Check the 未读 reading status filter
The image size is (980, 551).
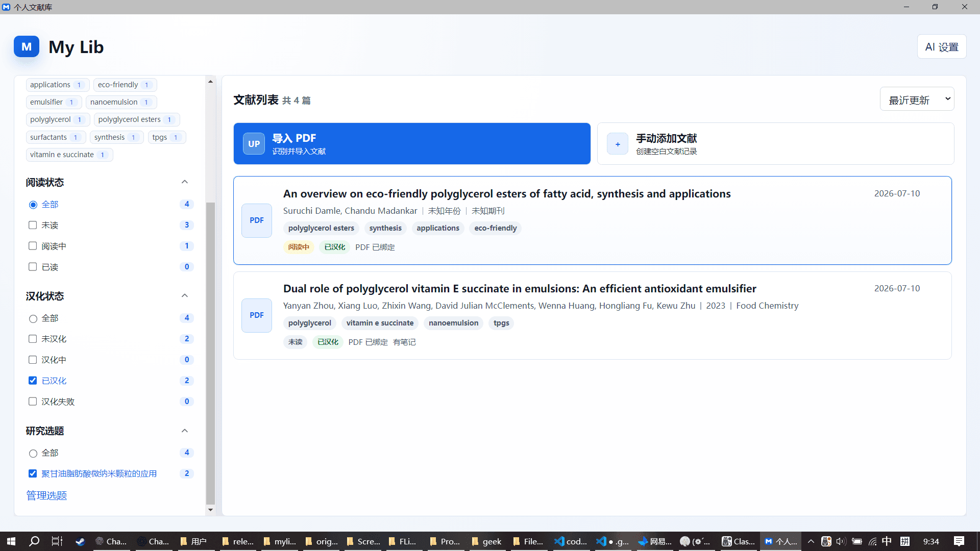pos(33,225)
